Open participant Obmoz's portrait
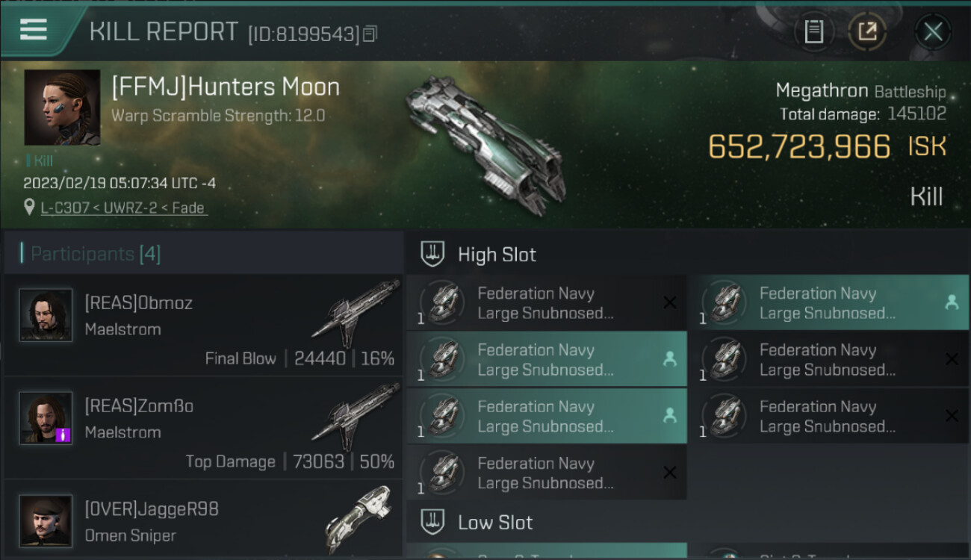 tap(46, 315)
